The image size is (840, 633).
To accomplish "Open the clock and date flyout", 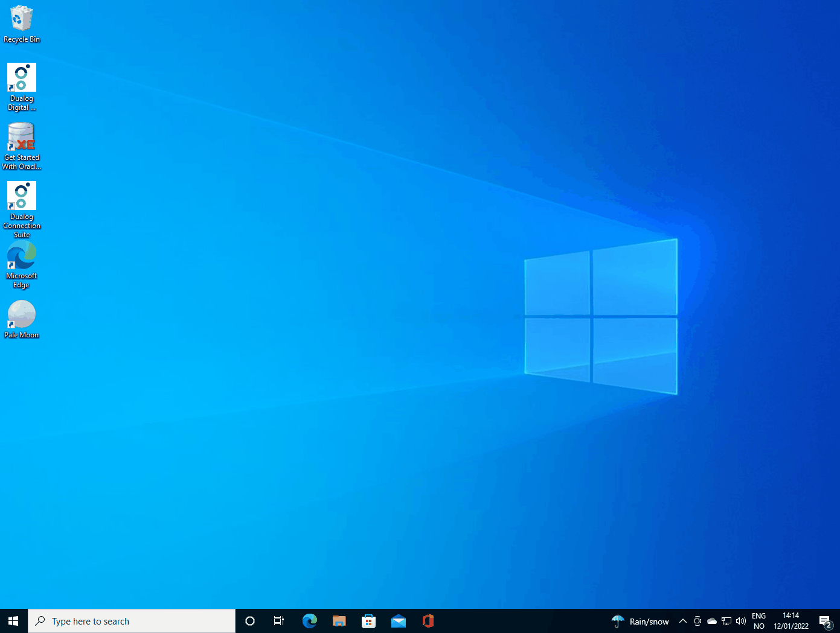I will (791, 621).
